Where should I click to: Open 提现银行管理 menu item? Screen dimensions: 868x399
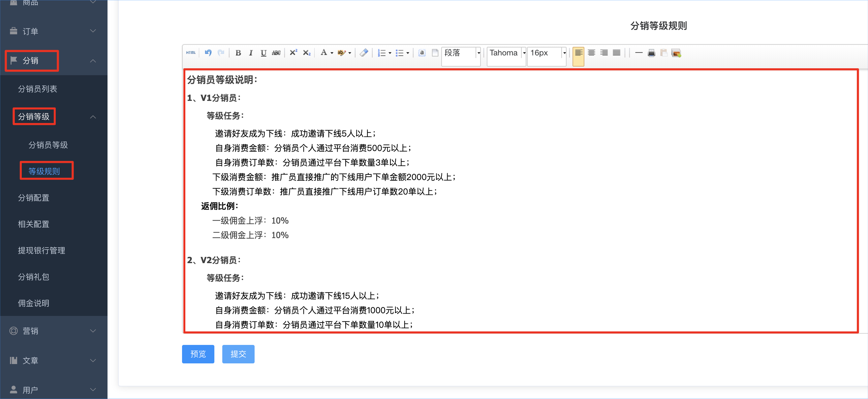pos(42,250)
